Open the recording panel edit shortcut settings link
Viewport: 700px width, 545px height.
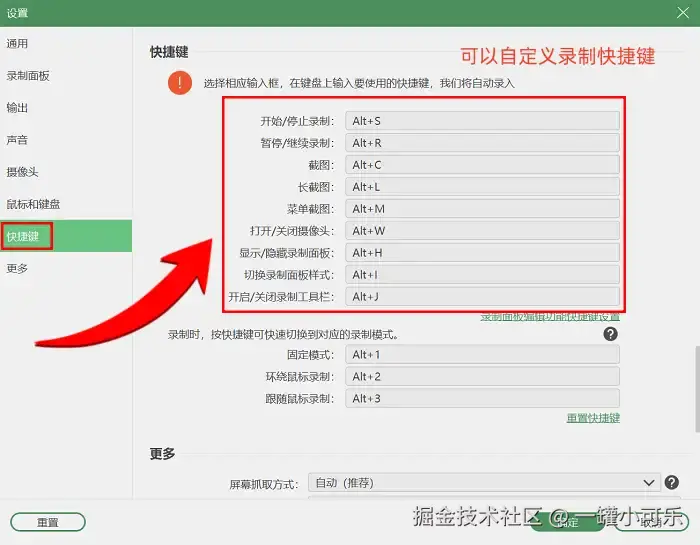[550, 317]
